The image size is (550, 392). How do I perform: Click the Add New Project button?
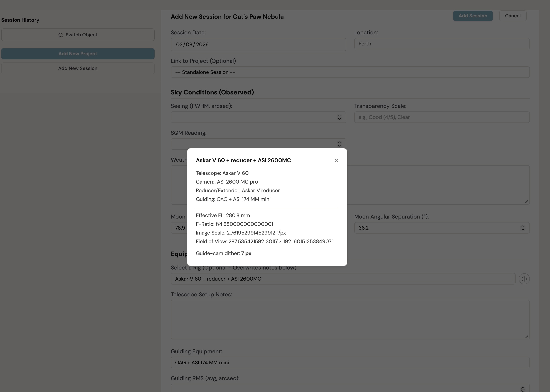pos(78,54)
